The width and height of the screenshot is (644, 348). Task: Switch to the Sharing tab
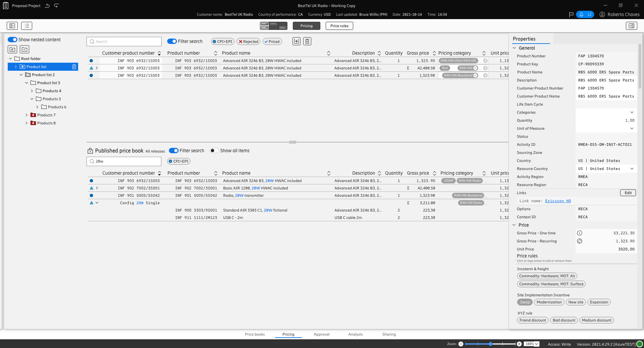(389, 334)
